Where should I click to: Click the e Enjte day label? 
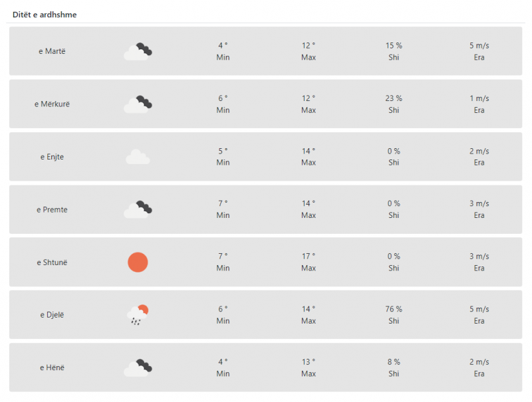point(52,157)
